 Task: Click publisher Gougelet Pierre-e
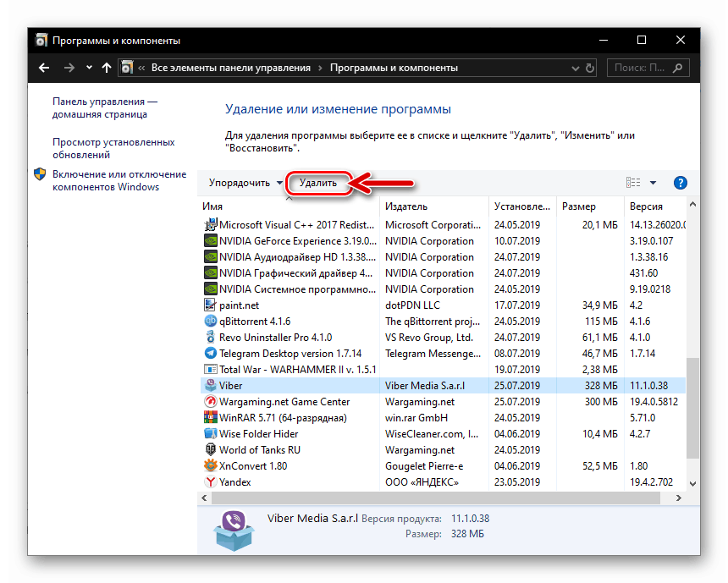click(x=424, y=466)
